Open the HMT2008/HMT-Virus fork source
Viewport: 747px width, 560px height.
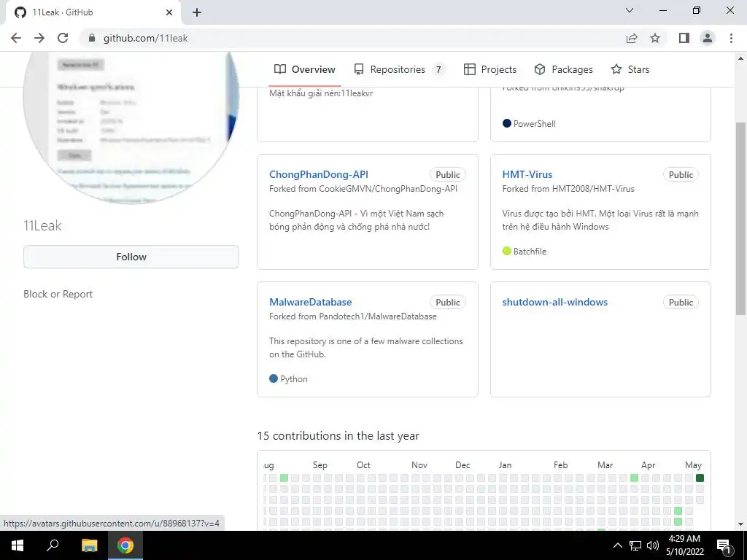tap(593, 189)
